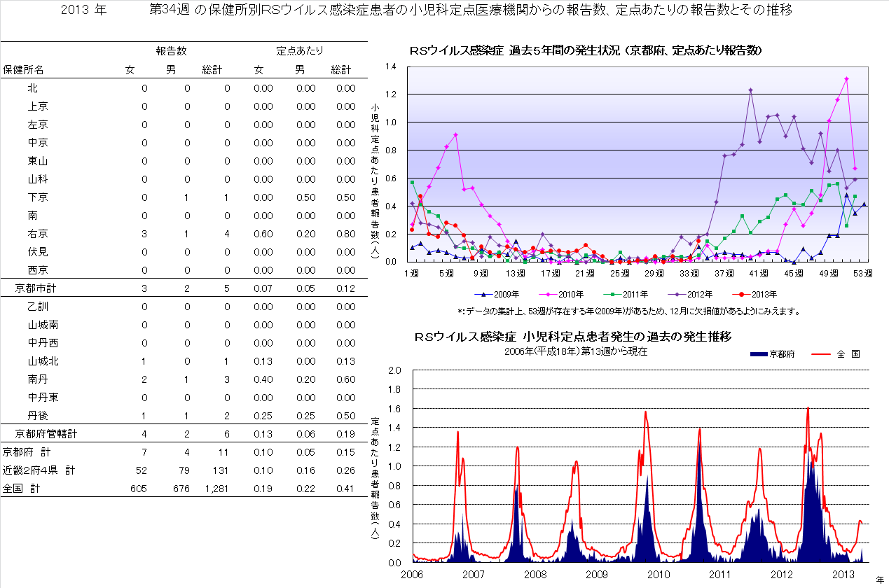The image size is (889, 588).
Task: Select the 南丹 row label
Action: (x=38, y=379)
